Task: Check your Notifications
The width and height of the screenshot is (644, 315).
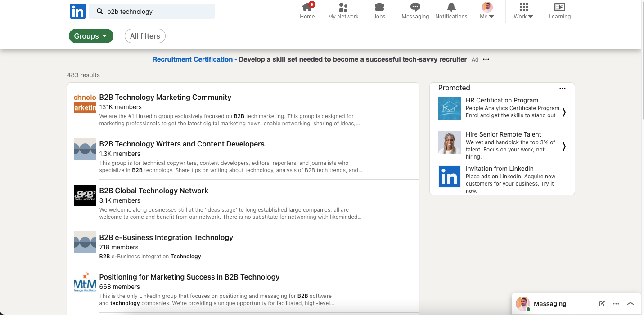Action: (451, 10)
